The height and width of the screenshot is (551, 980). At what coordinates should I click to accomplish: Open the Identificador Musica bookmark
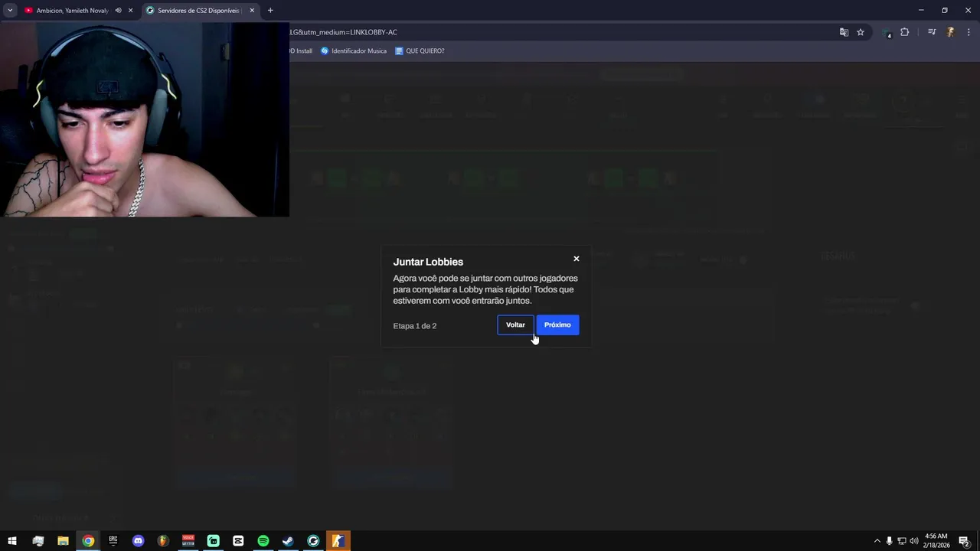[354, 51]
